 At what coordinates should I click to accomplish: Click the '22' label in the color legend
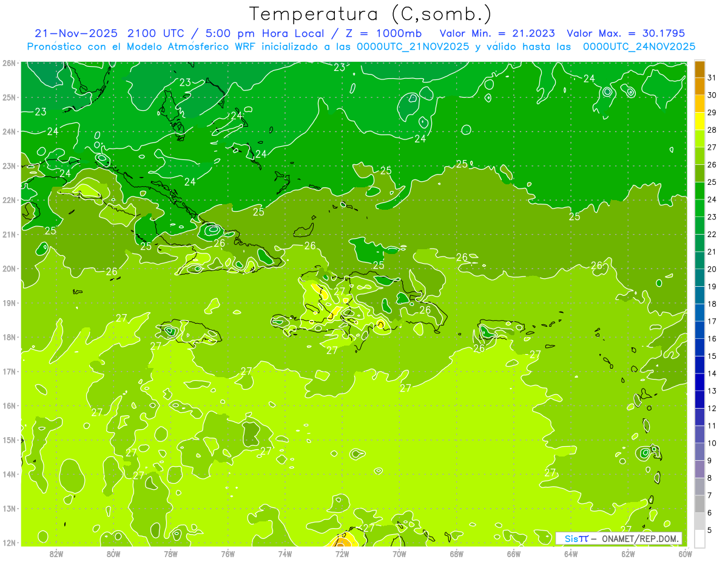(712, 235)
